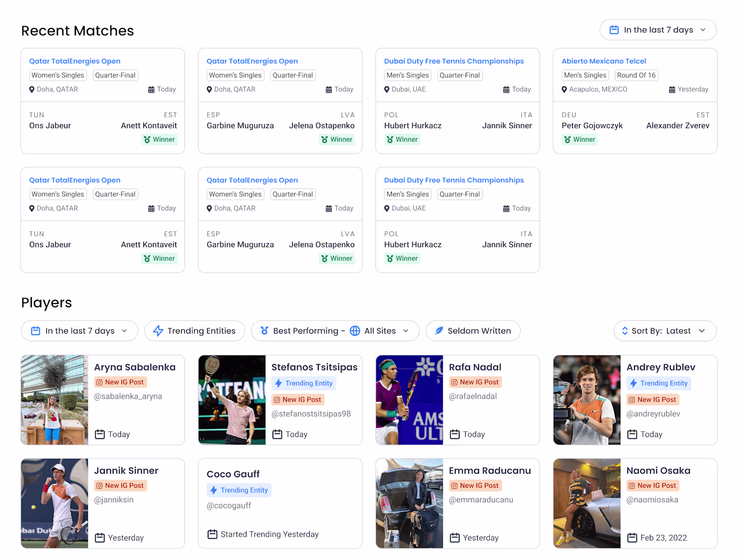Open the All Sites dropdown chevron

[x=406, y=331]
